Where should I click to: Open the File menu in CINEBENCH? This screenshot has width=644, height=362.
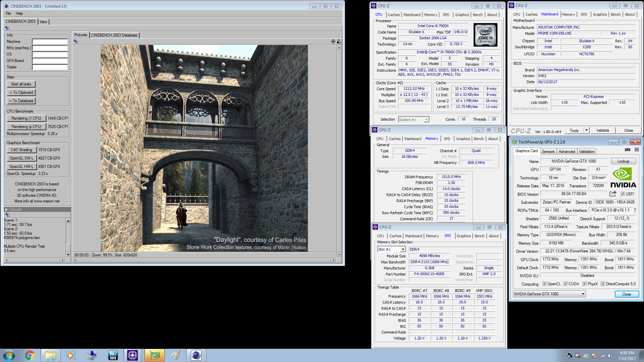pyautogui.click(x=8, y=13)
